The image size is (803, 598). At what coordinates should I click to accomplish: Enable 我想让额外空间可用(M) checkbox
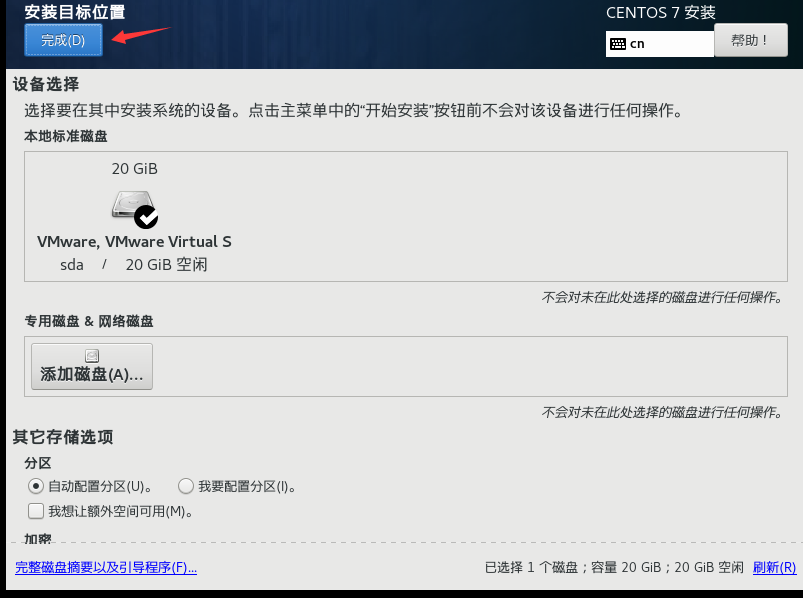(36, 511)
